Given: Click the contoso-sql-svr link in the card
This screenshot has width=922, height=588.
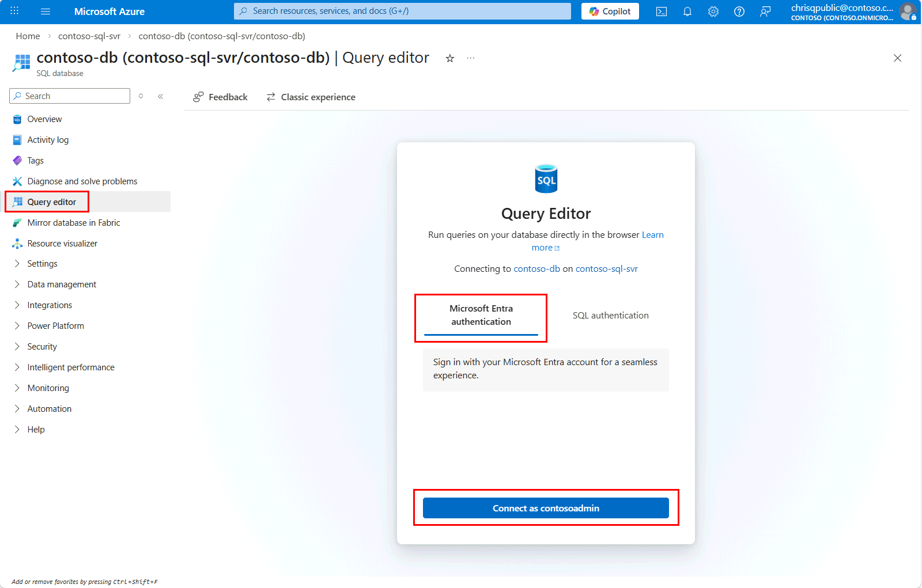Looking at the screenshot, I should click(607, 269).
